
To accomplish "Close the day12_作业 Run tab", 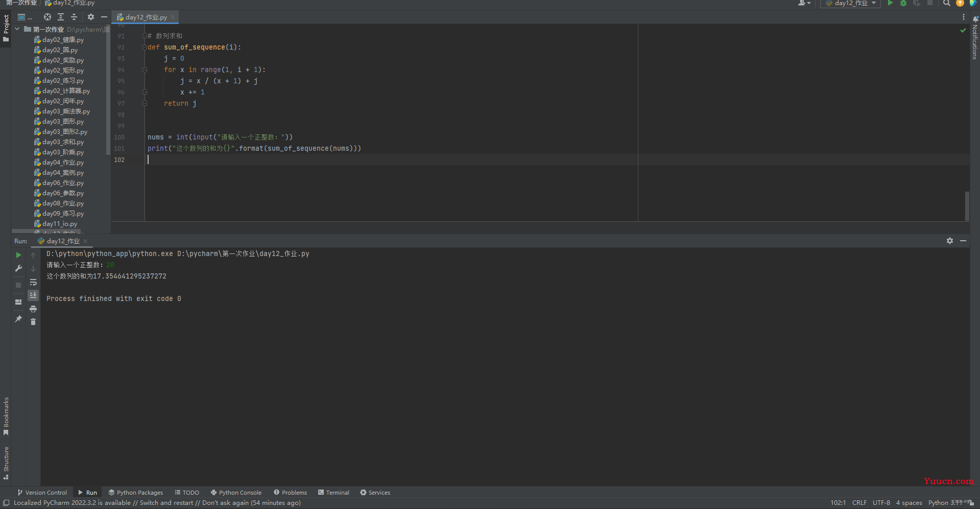I will 85,241.
